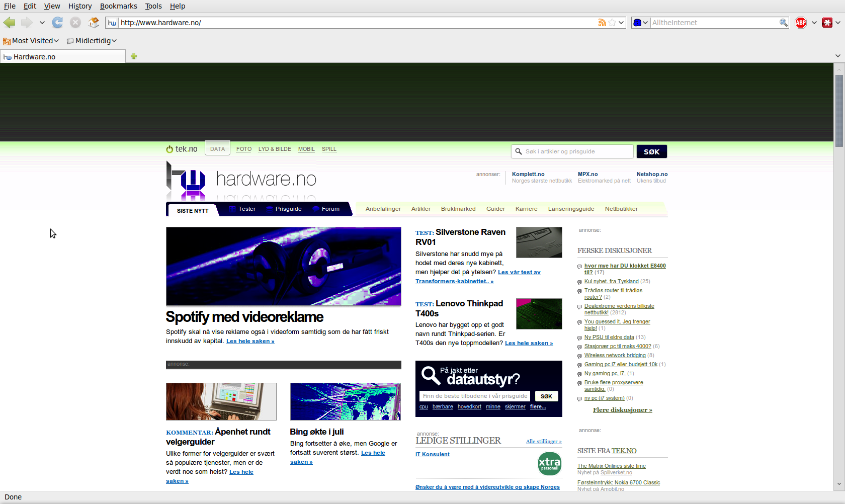The height and width of the screenshot is (504, 845).
Task: Click the Åpenhet rundt velgerguider article image
Action: tap(221, 401)
